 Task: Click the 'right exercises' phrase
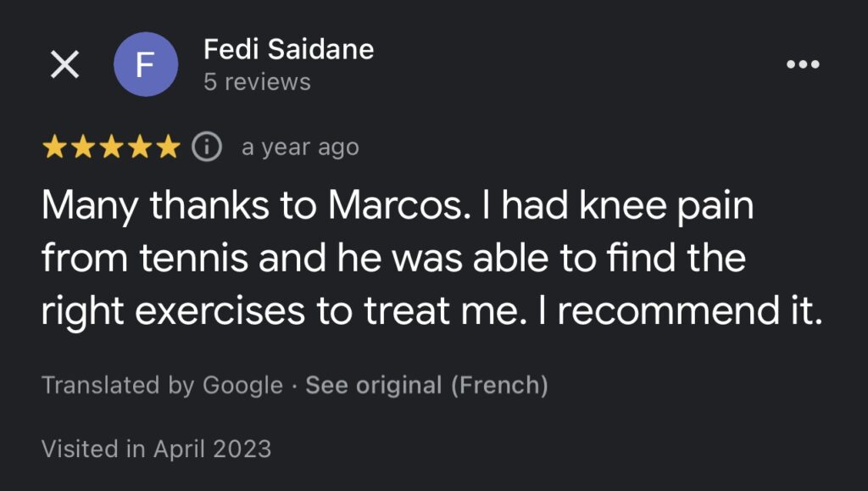pyautogui.click(x=173, y=311)
